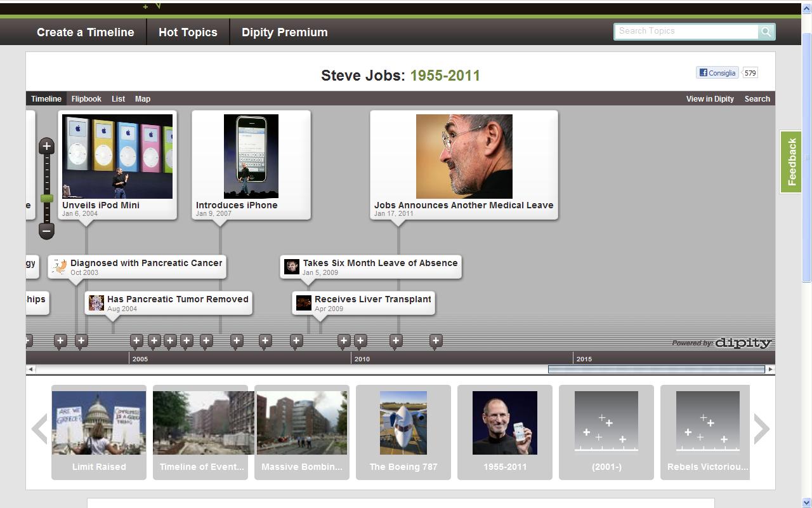The image size is (812, 508).
Task: Click the Receives Liver Transplant event icon
Action: click(304, 302)
